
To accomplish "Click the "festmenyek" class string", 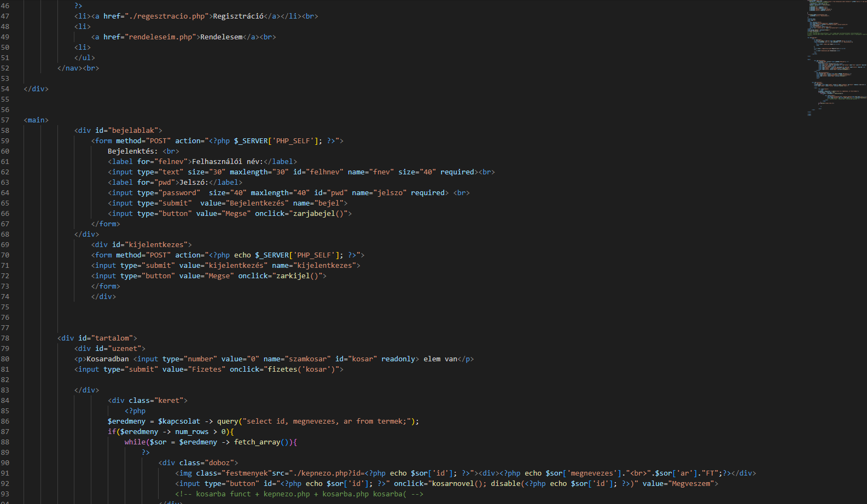I will (x=247, y=473).
